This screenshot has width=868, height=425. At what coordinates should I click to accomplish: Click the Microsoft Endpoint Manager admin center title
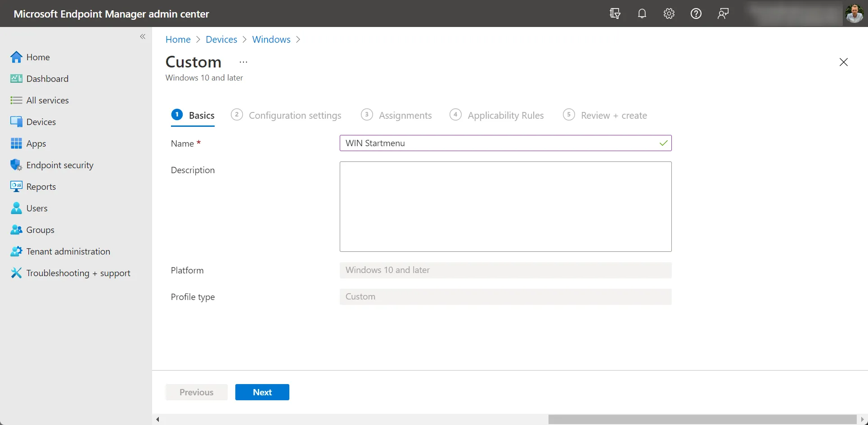112,14
